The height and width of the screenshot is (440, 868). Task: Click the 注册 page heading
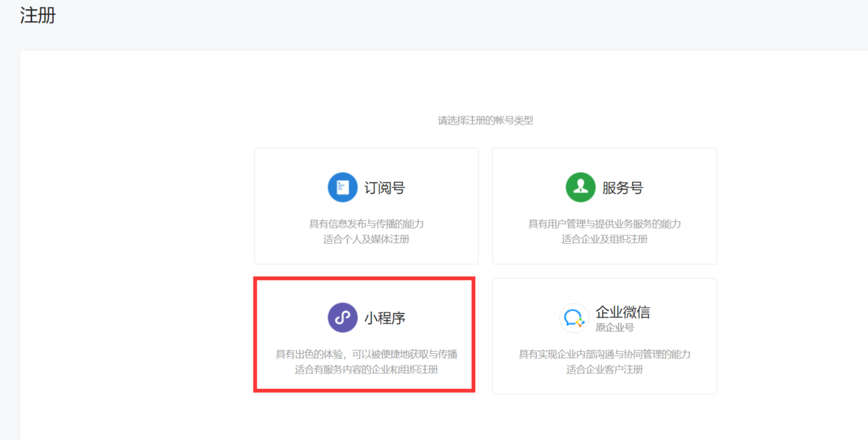tap(38, 16)
